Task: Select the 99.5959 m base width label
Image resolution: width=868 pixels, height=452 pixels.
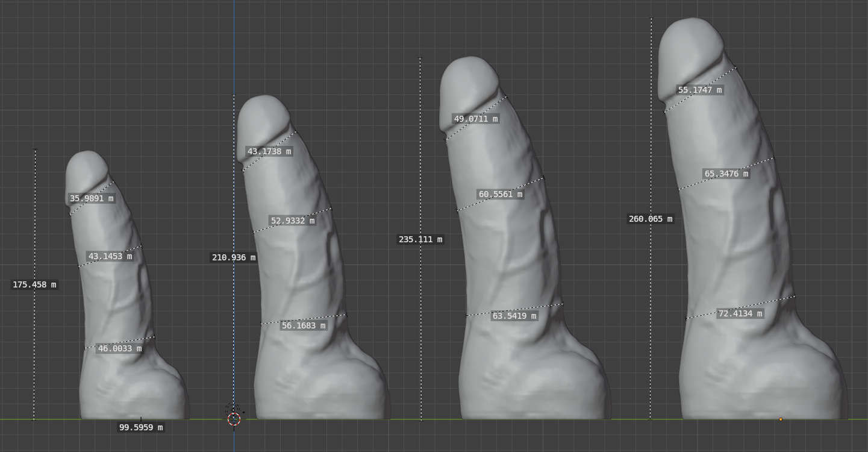Action: click(x=141, y=427)
